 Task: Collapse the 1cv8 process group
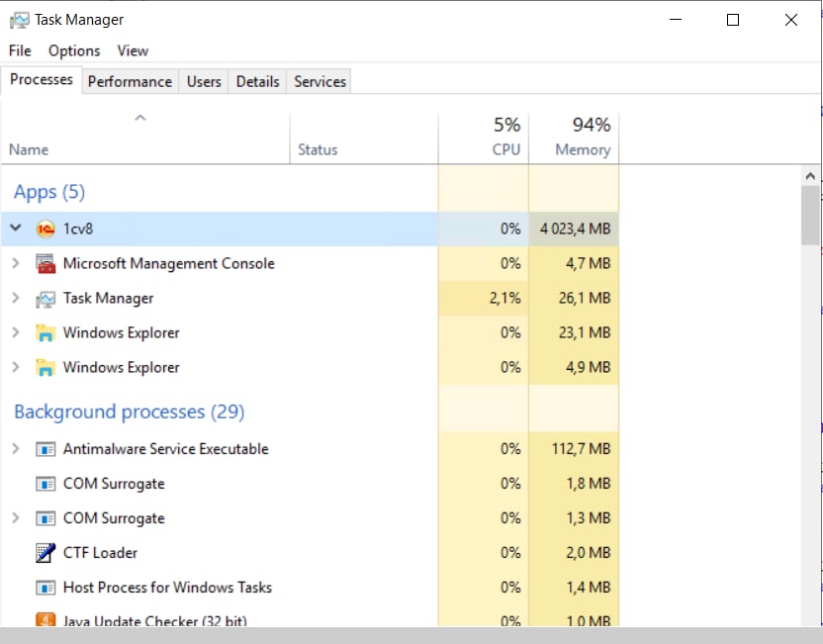15,229
